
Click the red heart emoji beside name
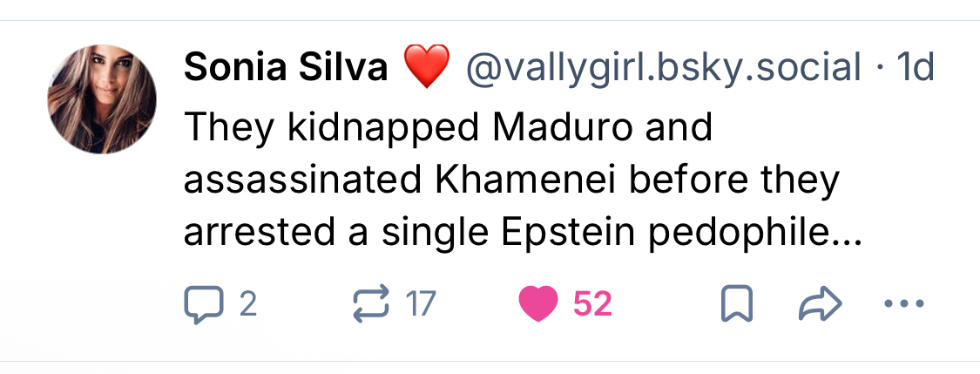coord(427,67)
